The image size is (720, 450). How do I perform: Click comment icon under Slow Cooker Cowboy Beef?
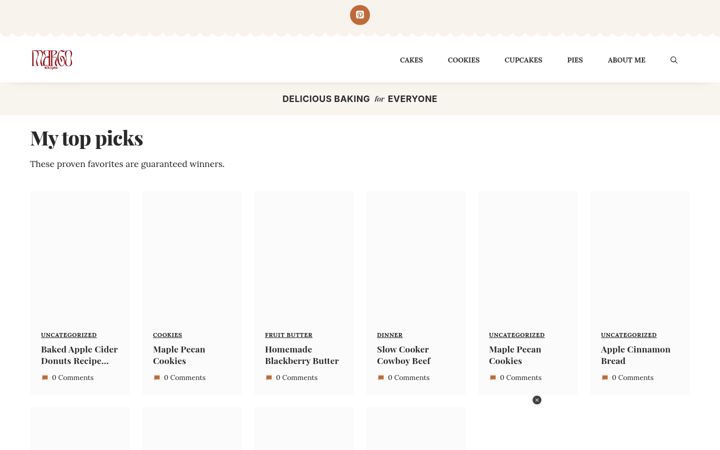point(381,377)
